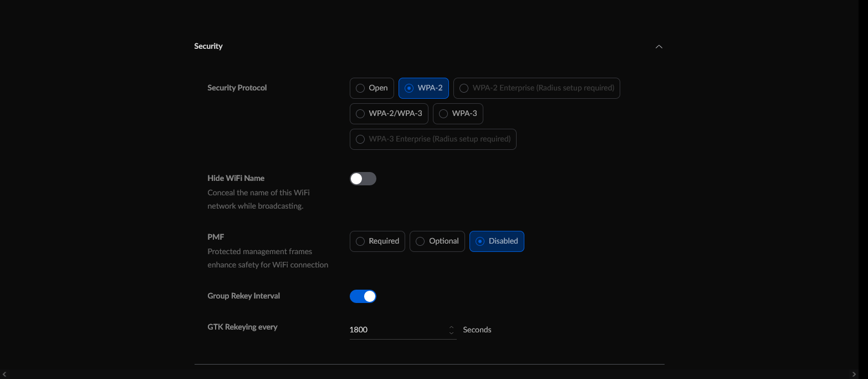Click the Group Rekey Interval label
The image size is (868, 379).
point(243,296)
